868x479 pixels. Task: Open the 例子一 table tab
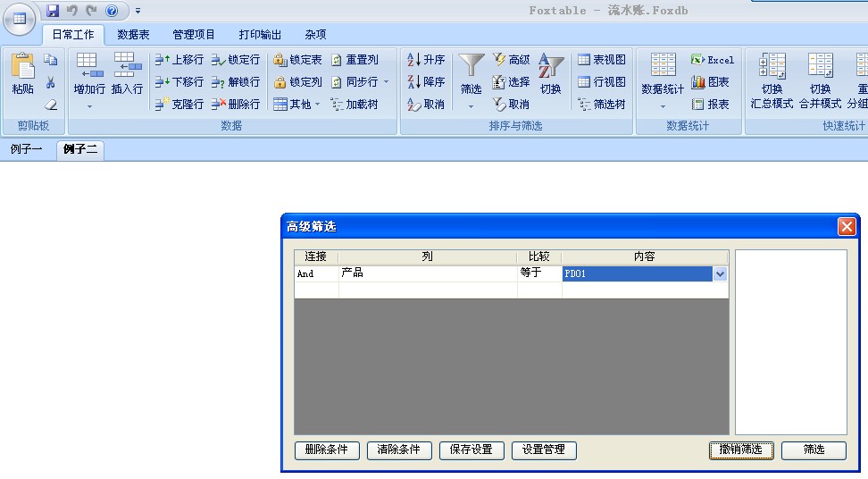click(x=27, y=149)
